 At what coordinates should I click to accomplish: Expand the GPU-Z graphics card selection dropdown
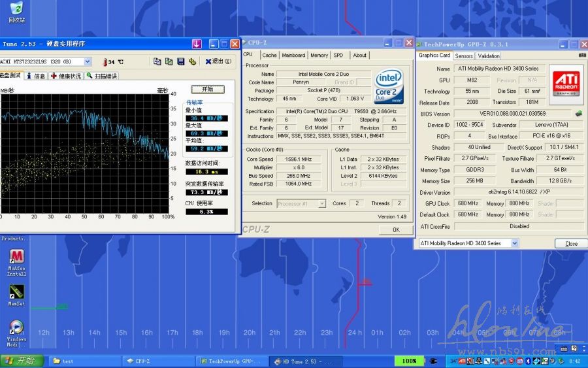pos(515,243)
